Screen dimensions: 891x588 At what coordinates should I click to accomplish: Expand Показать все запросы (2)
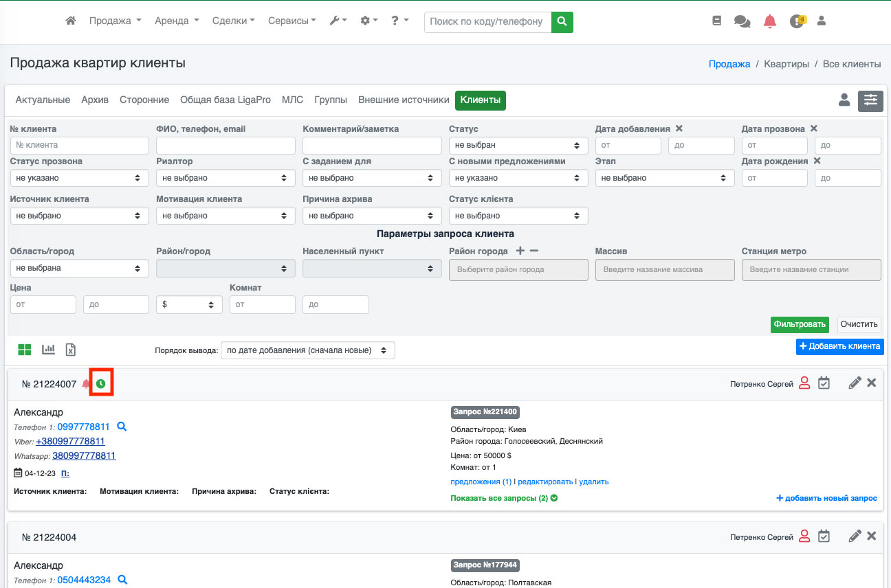(x=503, y=498)
